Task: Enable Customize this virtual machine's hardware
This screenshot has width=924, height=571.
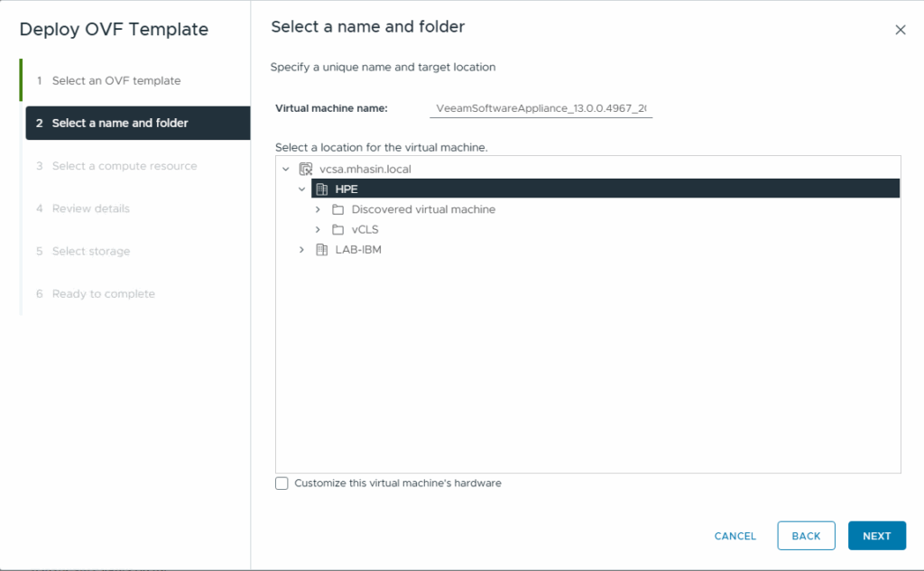Action: [x=282, y=484]
